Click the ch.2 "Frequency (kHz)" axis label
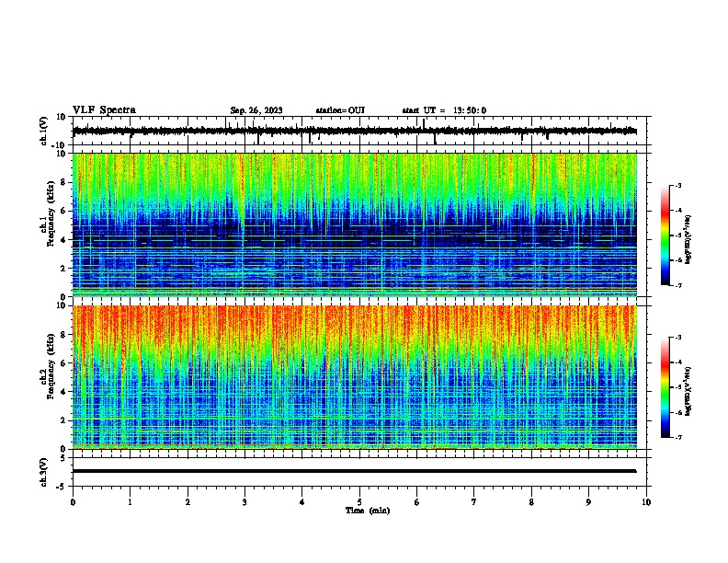This screenshot has width=728, height=563. [51, 366]
